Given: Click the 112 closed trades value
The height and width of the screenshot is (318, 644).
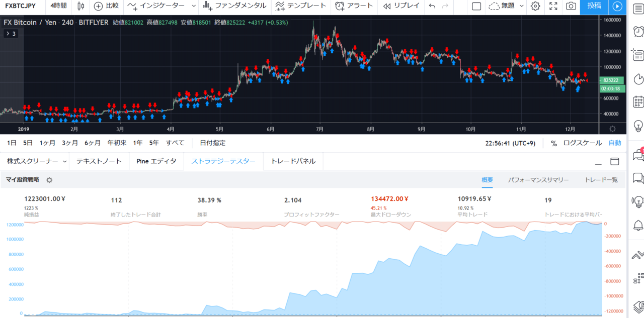Looking at the screenshot, I should [x=116, y=200].
